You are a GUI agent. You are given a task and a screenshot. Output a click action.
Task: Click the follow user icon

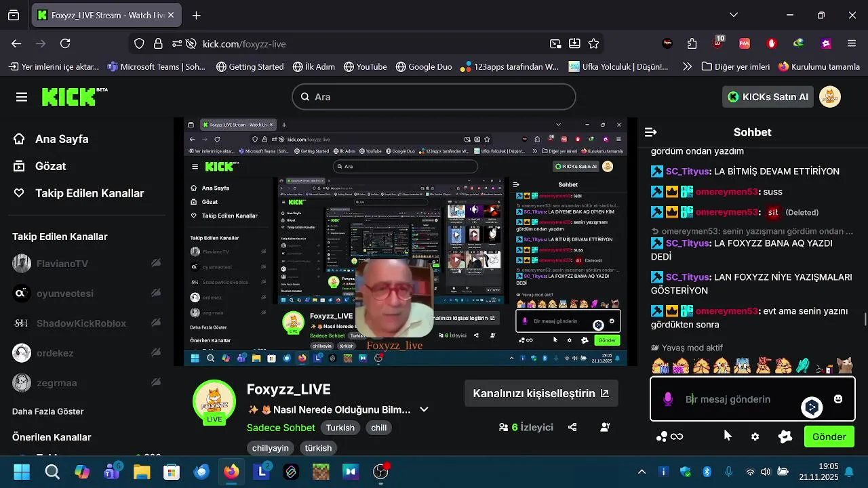coord(605,428)
